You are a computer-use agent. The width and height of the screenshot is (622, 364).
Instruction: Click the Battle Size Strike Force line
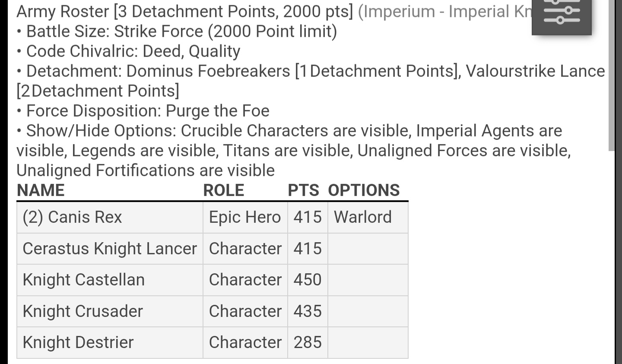[x=177, y=32]
